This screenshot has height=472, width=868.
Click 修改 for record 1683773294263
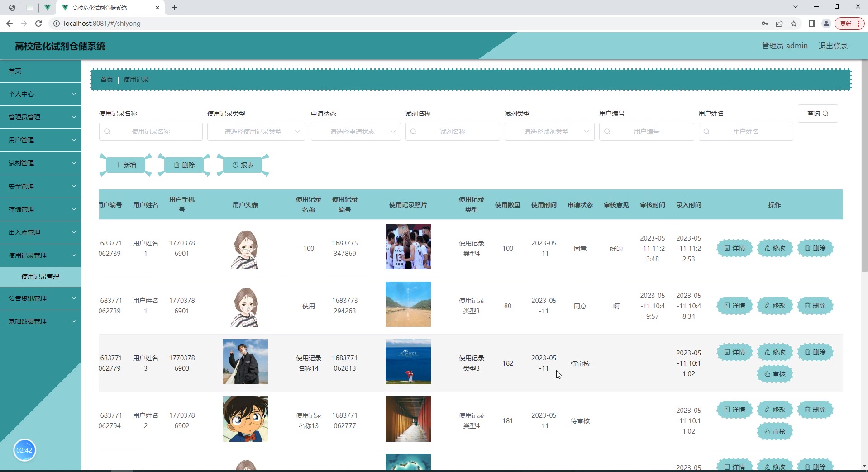pos(775,306)
